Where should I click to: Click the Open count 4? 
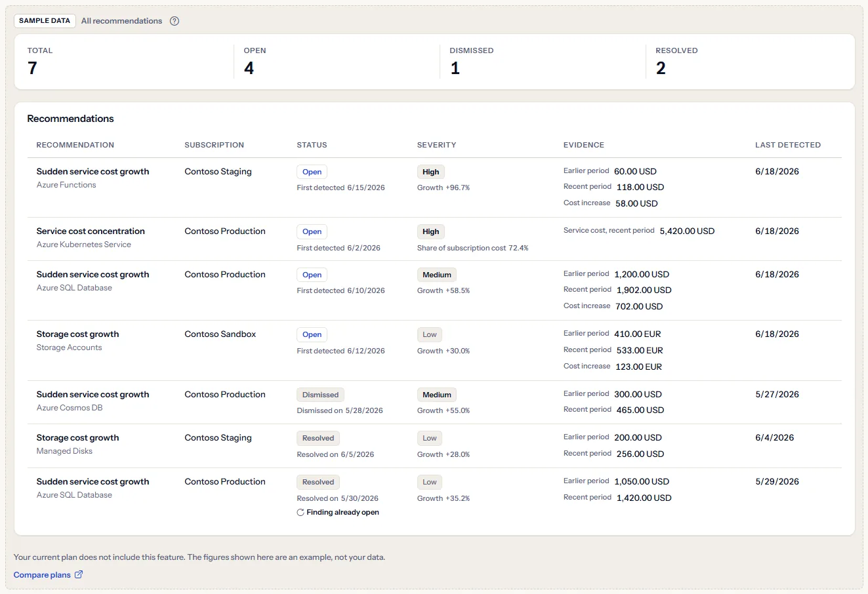(x=249, y=68)
